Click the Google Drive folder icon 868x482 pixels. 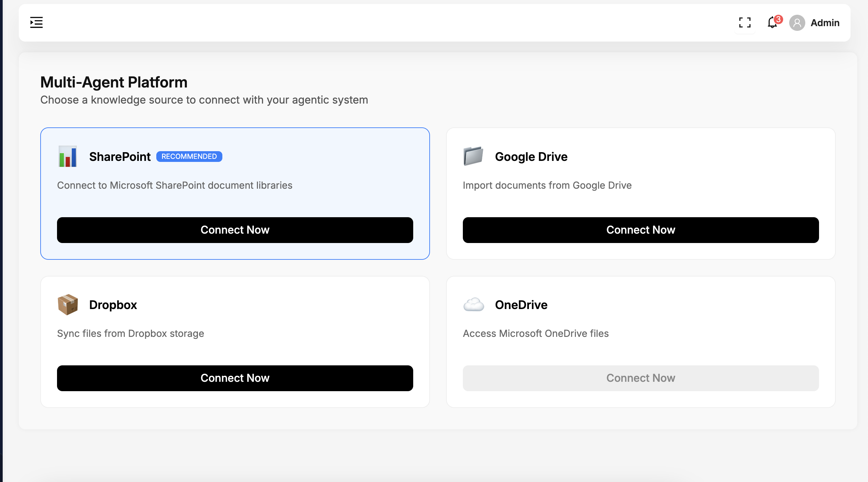[474, 156]
